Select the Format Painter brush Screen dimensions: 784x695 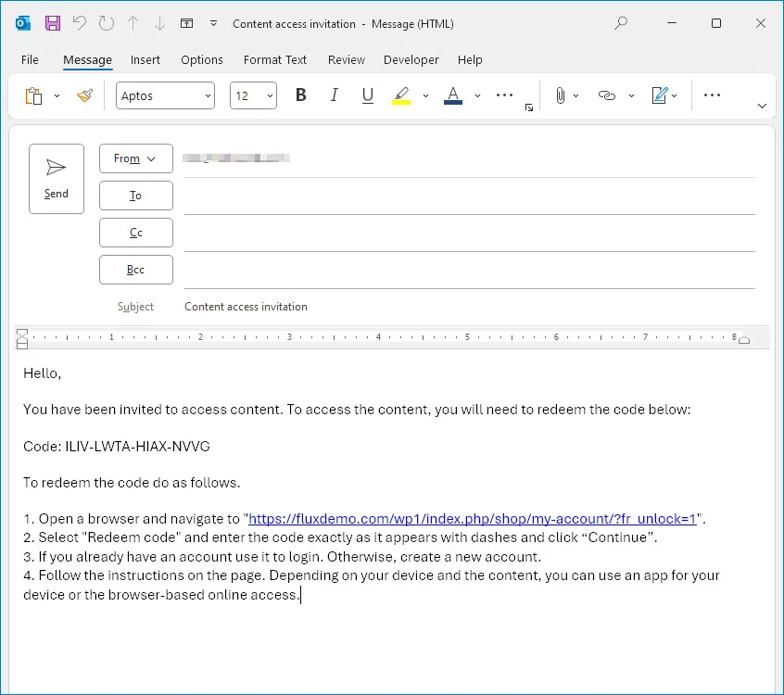84,95
